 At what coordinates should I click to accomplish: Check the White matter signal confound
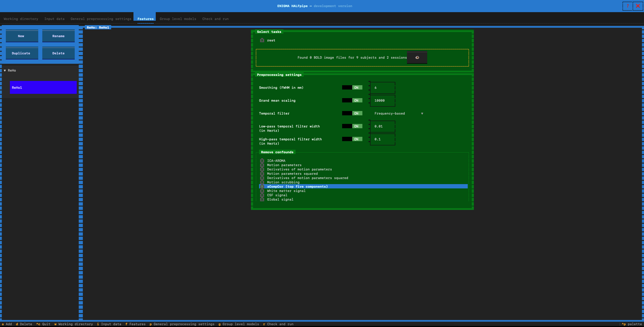click(x=262, y=191)
